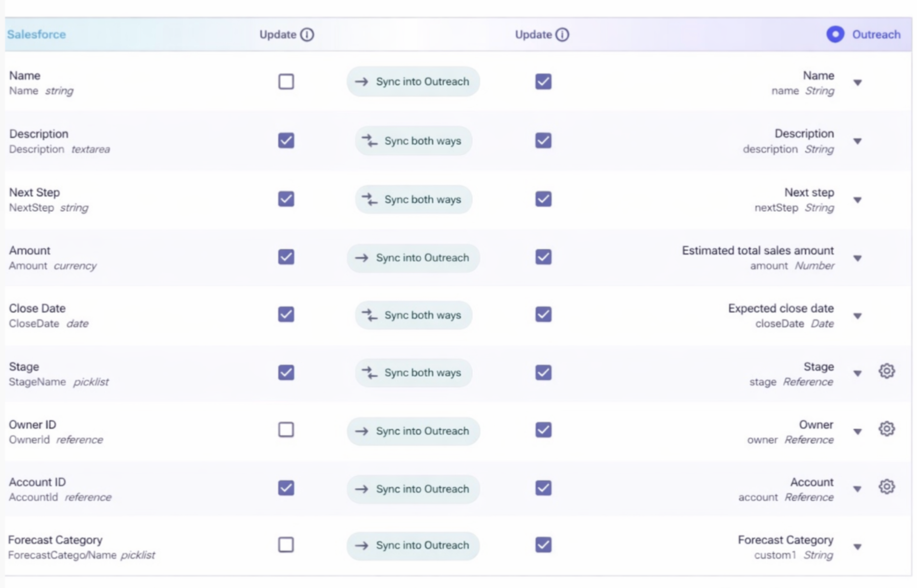Uncheck Outreach update box for Description row
917x588 pixels.
[543, 140]
